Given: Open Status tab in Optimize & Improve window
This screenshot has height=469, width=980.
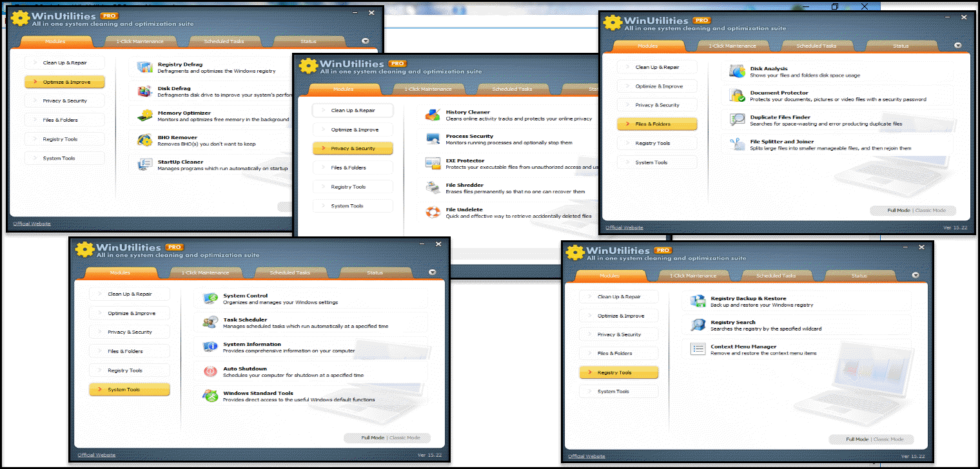Looking at the screenshot, I should coord(308,42).
